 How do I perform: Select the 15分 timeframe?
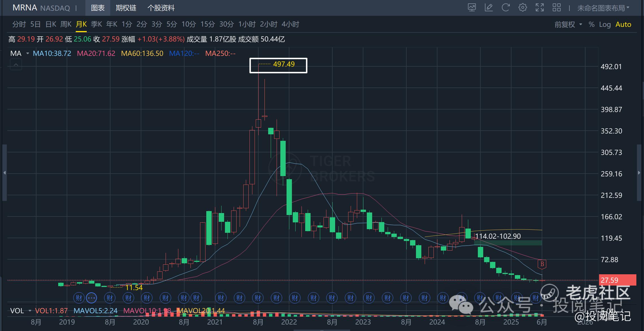coord(207,24)
